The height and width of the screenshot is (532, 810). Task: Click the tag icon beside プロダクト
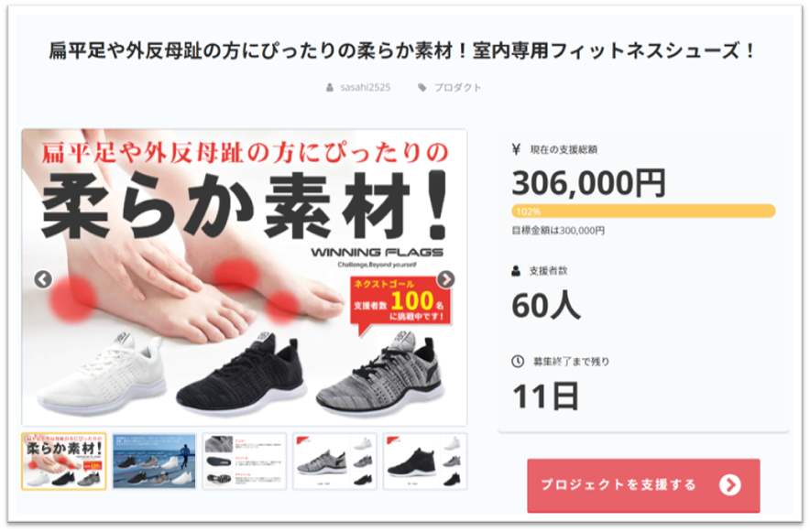(422, 88)
